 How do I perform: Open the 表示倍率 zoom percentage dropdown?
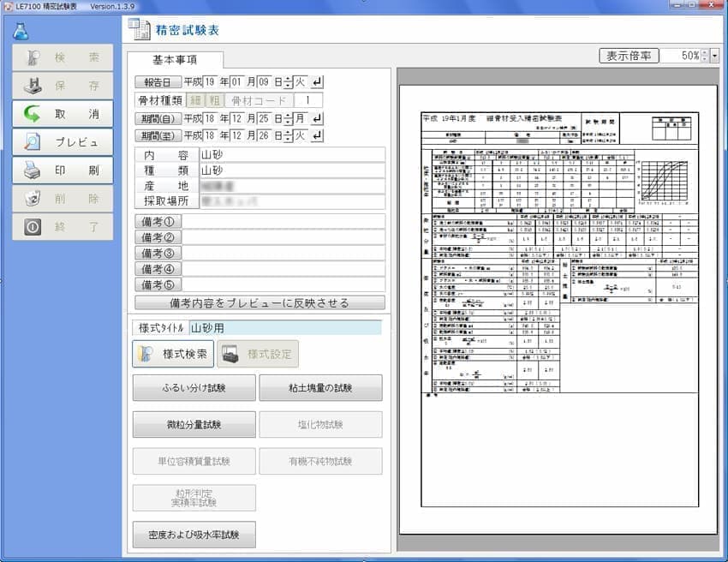(715, 56)
